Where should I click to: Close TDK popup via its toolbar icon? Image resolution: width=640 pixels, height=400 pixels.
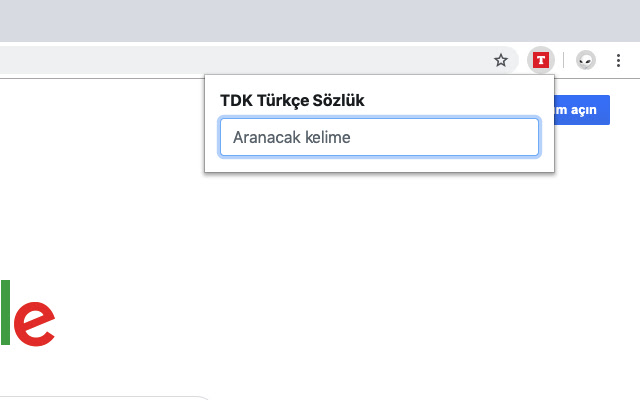[x=540, y=60]
